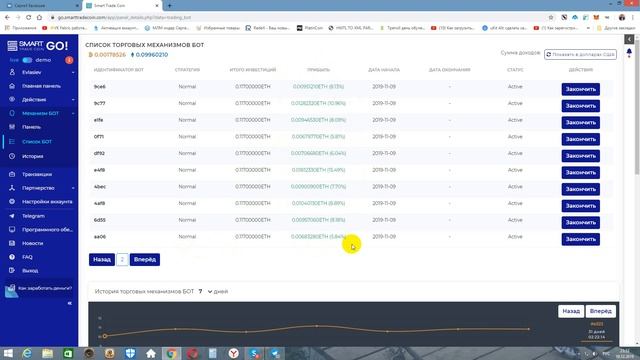Viewport: 640px width, 360px height.
Task: Collapse the Механизм БОТ submenu arrow
Action: point(73,113)
